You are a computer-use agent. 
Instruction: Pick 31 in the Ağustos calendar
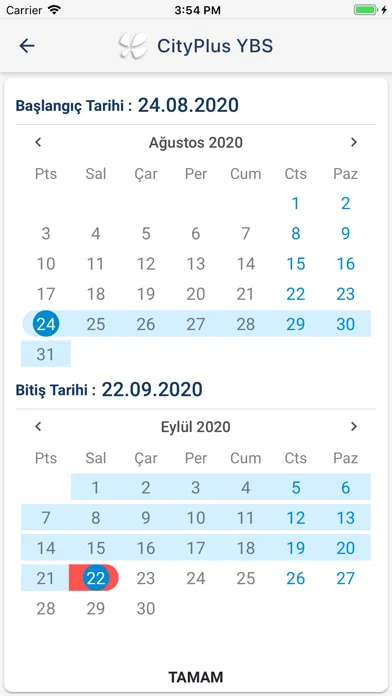coord(46,354)
